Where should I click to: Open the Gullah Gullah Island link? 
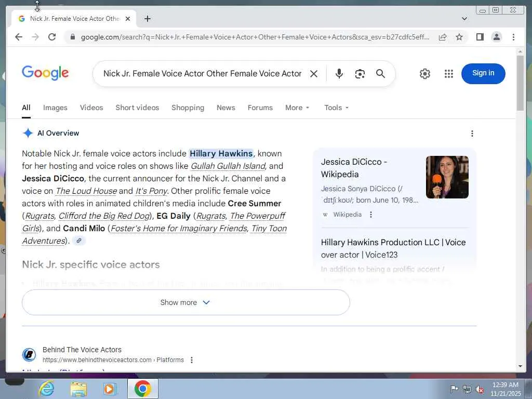click(x=228, y=166)
